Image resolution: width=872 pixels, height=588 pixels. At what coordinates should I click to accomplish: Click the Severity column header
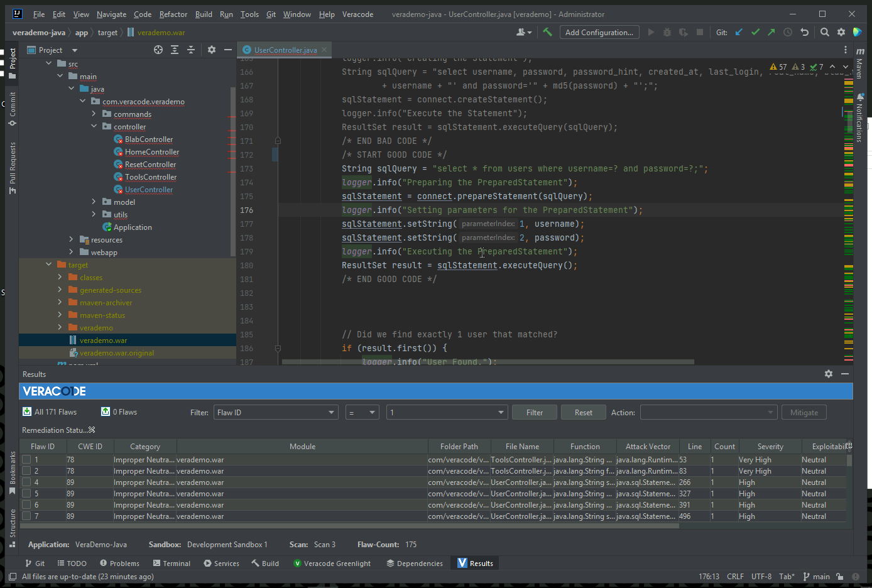pyautogui.click(x=770, y=446)
